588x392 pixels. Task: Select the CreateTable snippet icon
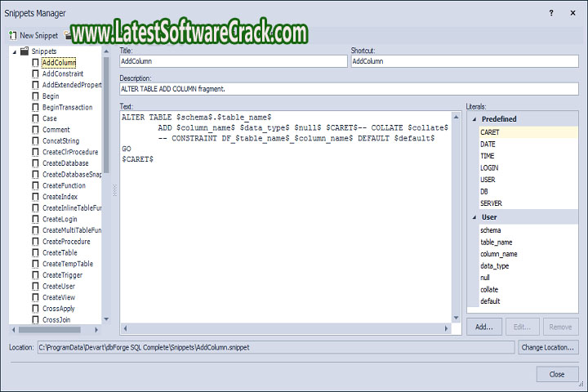tap(35, 253)
